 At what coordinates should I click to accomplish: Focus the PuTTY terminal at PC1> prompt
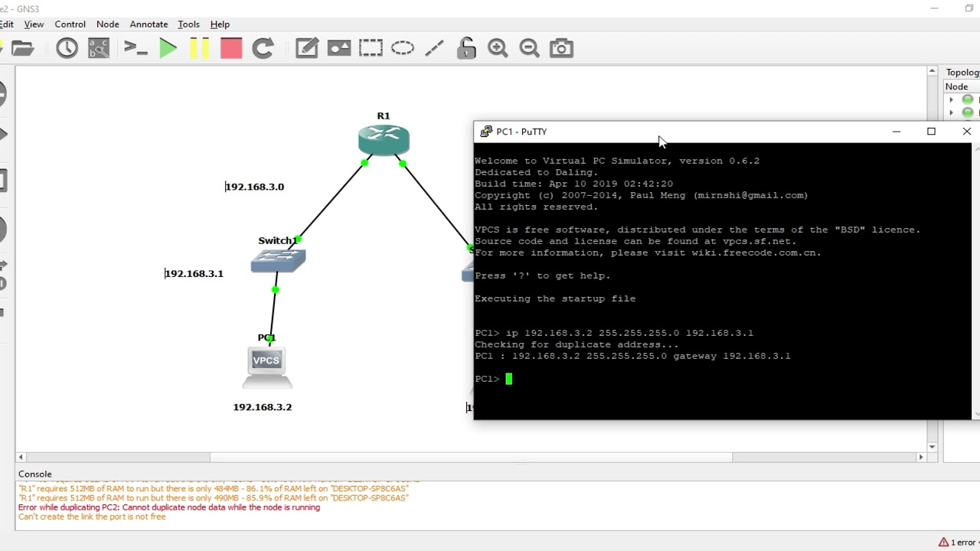point(508,379)
